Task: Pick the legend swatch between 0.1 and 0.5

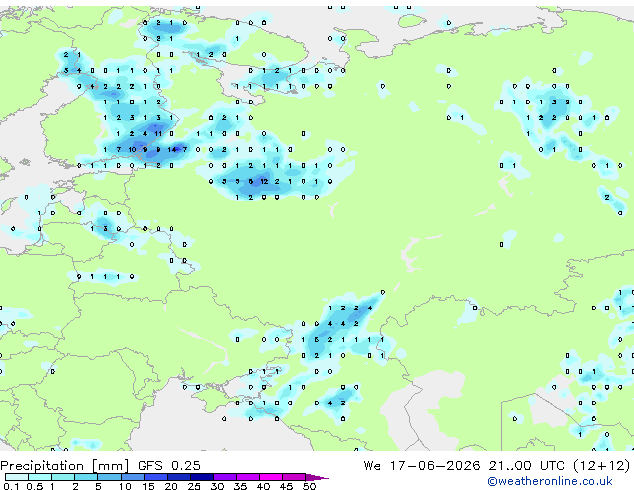Action: coord(17,477)
